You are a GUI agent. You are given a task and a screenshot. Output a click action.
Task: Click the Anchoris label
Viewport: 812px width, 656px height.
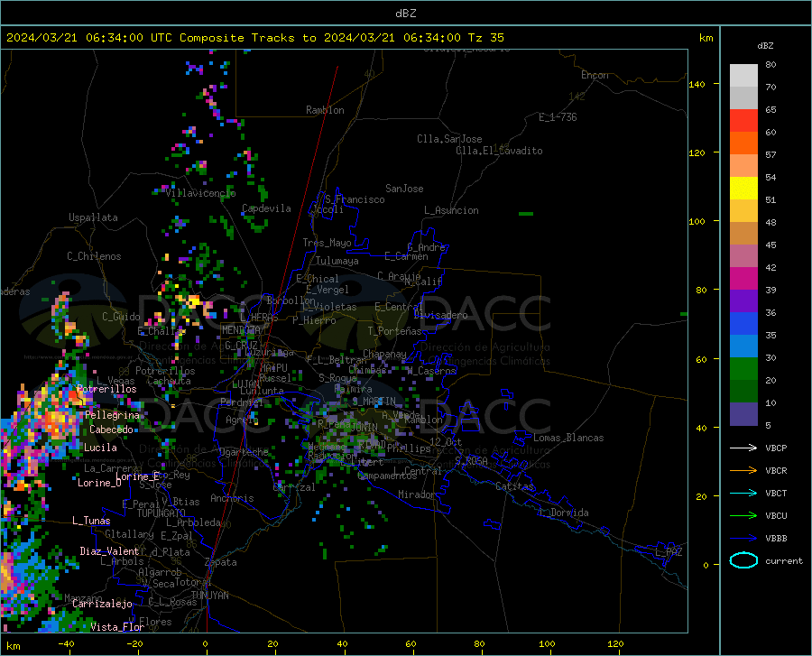pos(232,498)
